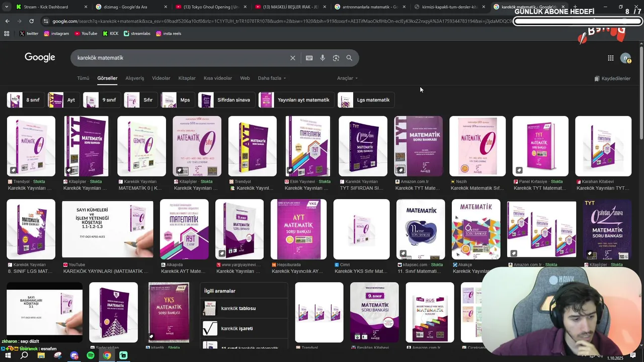Search by image with the Lens icon
644x362 pixels.
point(336,58)
